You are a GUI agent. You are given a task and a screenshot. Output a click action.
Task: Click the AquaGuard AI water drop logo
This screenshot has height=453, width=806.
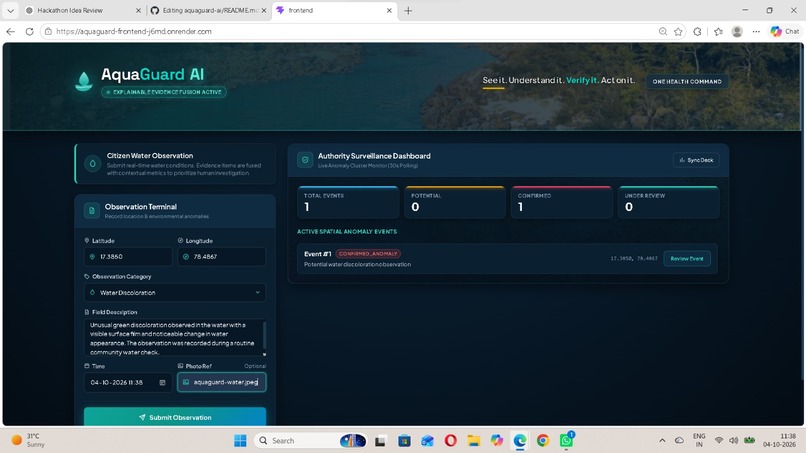click(83, 81)
